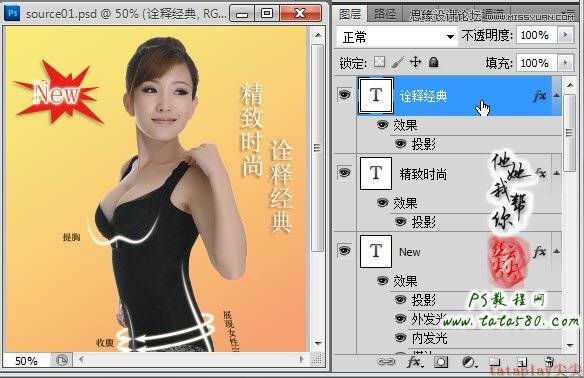
Task: Click the link layers icon
Action: [386, 362]
